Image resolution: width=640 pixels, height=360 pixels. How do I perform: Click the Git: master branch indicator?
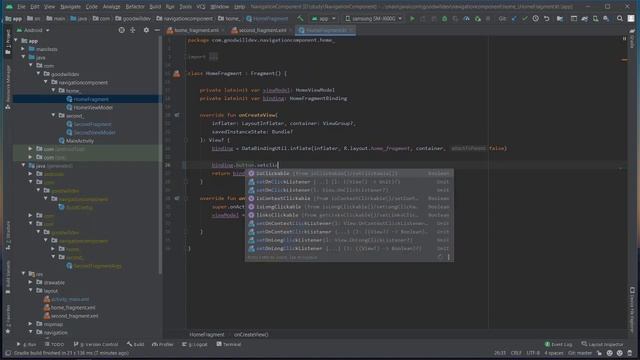click(x=580, y=353)
